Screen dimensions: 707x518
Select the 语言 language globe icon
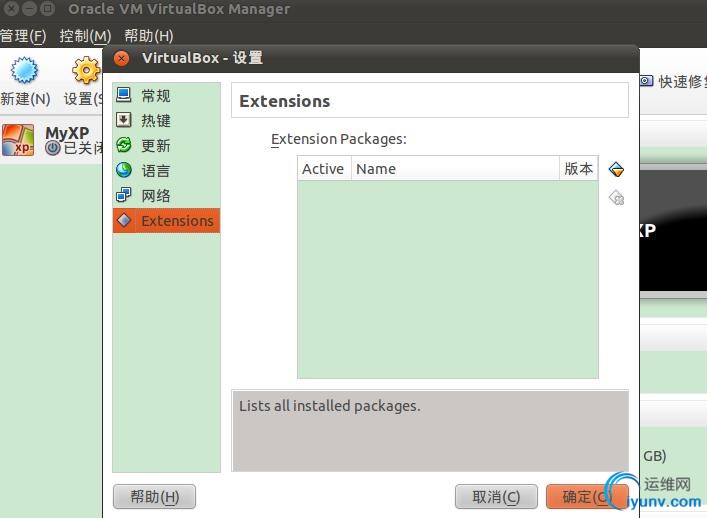pyautogui.click(x=124, y=170)
